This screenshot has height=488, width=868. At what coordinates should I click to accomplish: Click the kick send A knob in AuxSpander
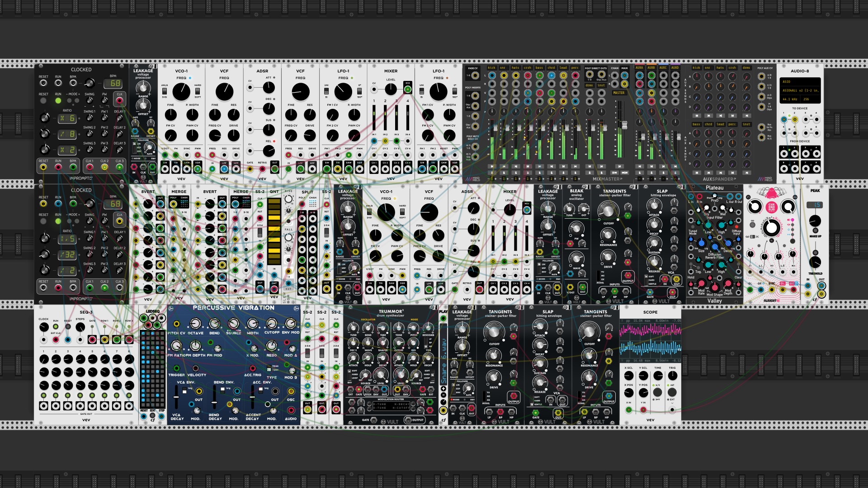[697, 76]
